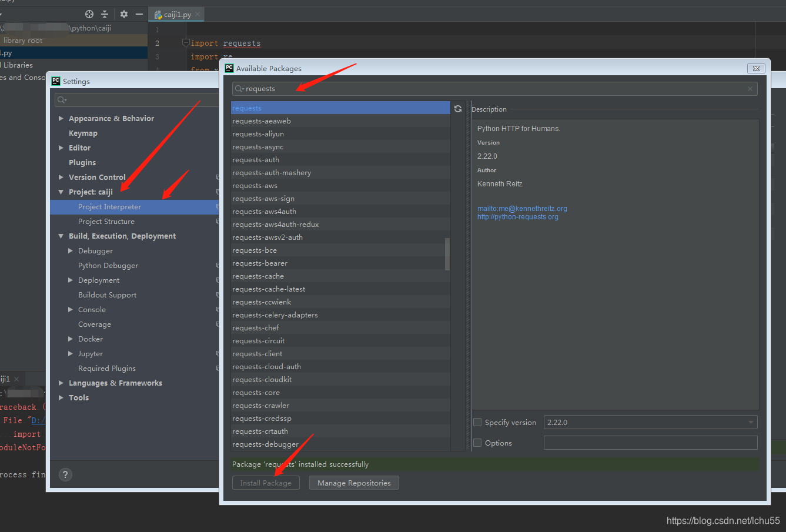
Task: Expand the Tools settings node
Action: (61, 397)
